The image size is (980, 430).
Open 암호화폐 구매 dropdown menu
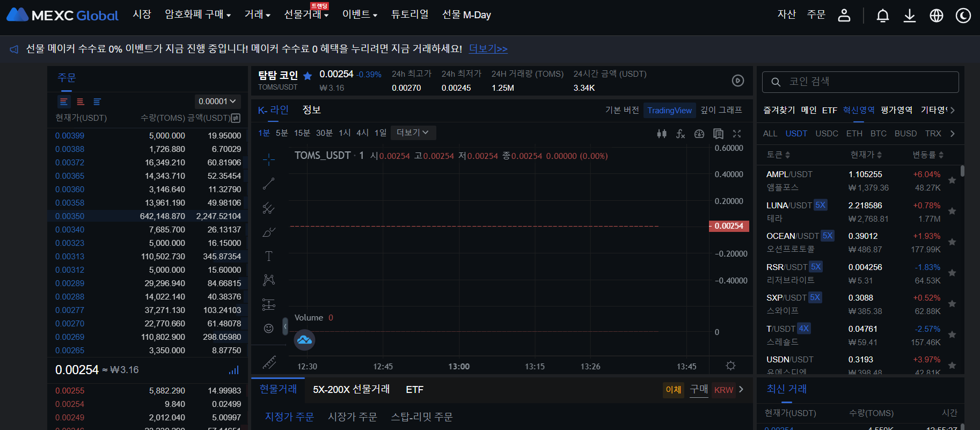click(x=198, y=14)
